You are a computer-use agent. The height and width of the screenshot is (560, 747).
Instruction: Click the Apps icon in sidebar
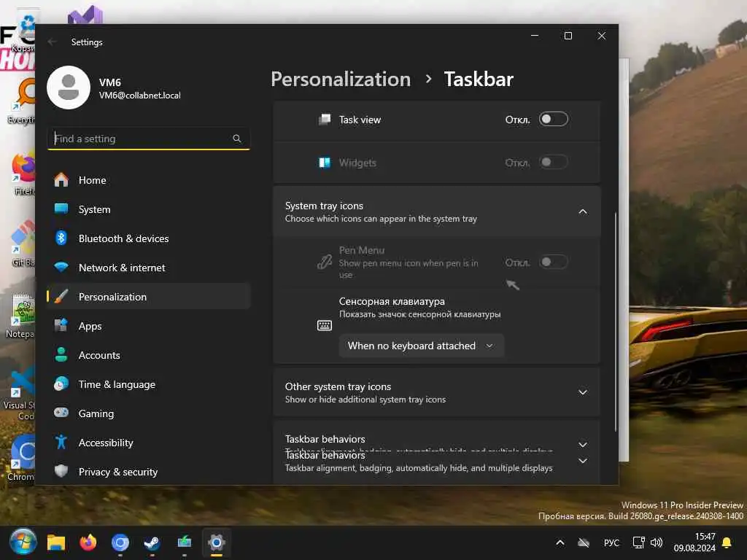click(x=61, y=325)
